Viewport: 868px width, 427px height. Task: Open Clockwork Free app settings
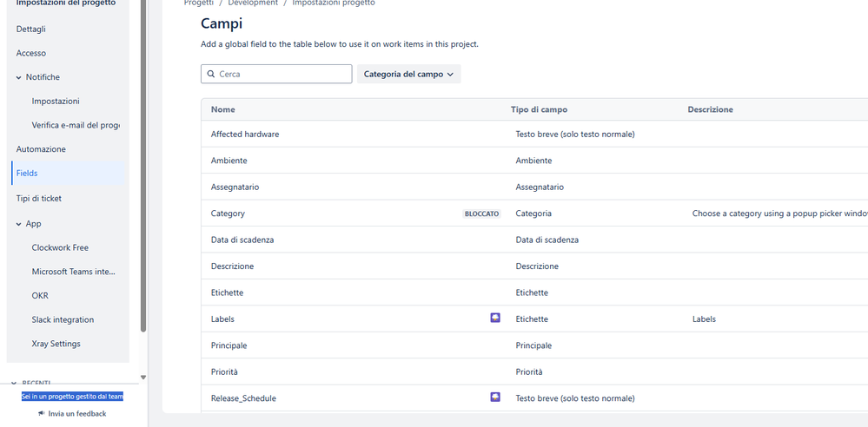pos(60,248)
